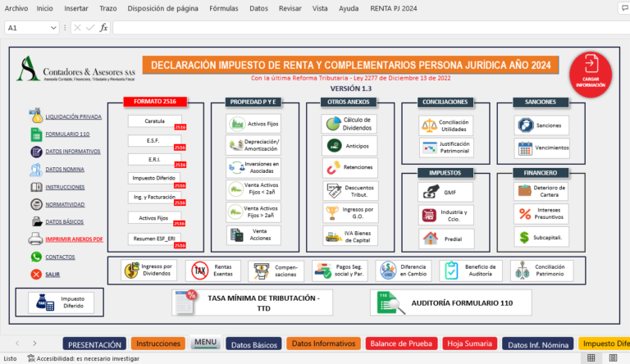The width and height of the screenshot is (630, 364).
Task: Open Subcapitali. dollar sign button
Action: point(541,237)
